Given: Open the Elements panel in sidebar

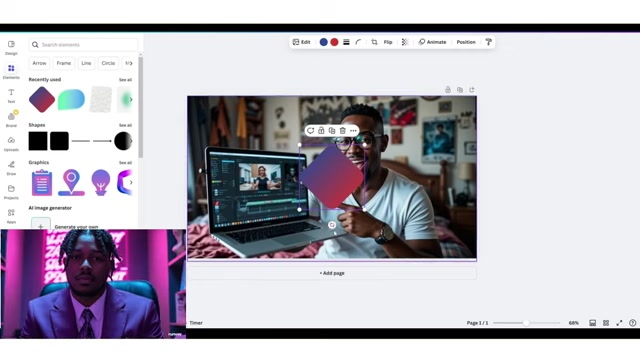Looking at the screenshot, I should pos(11,71).
